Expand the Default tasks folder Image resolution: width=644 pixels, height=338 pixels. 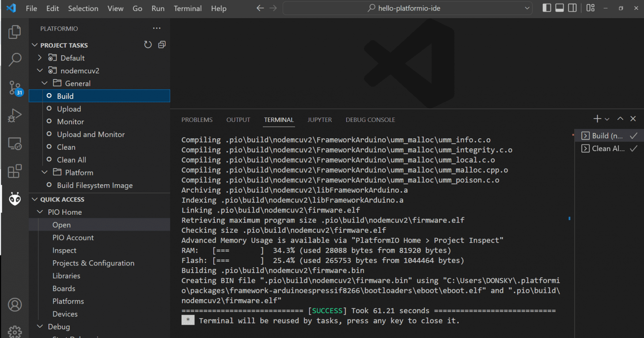(40, 58)
